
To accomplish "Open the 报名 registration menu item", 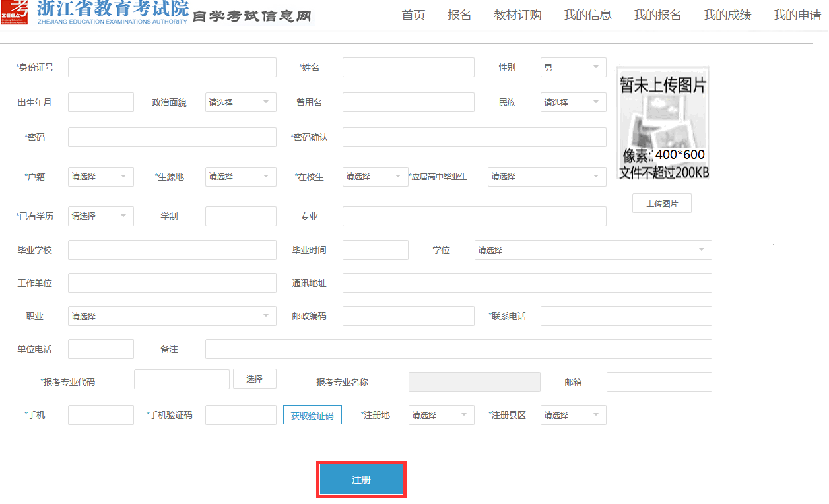I will click(x=459, y=15).
